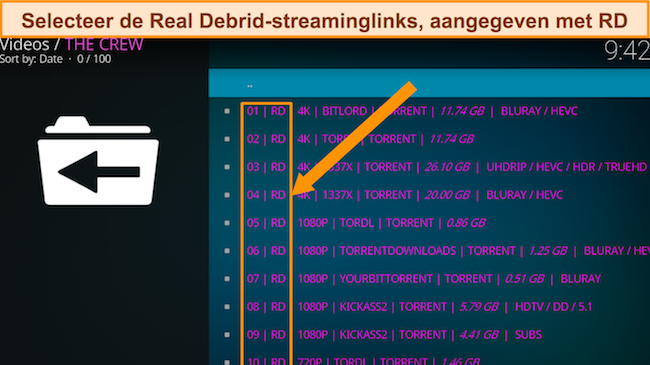Click the bullet icon beside stream 01
The height and width of the screenshot is (365, 650).
pos(227,111)
